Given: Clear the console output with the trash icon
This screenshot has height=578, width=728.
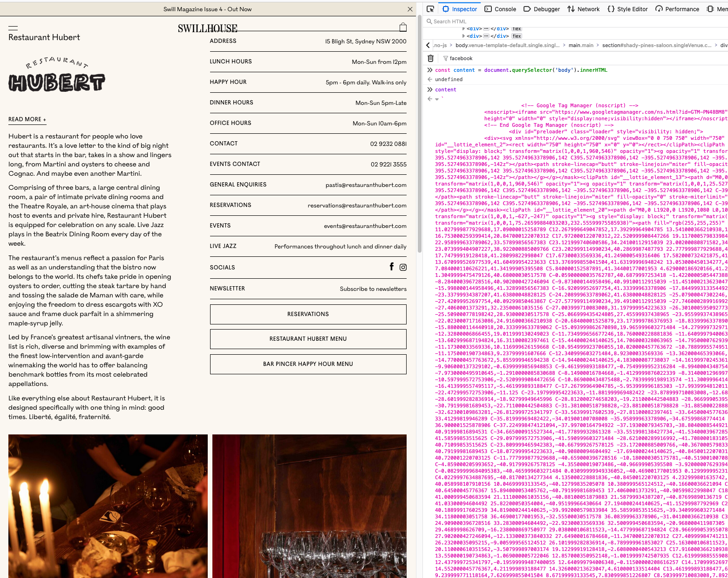Looking at the screenshot, I should tap(430, 58).
